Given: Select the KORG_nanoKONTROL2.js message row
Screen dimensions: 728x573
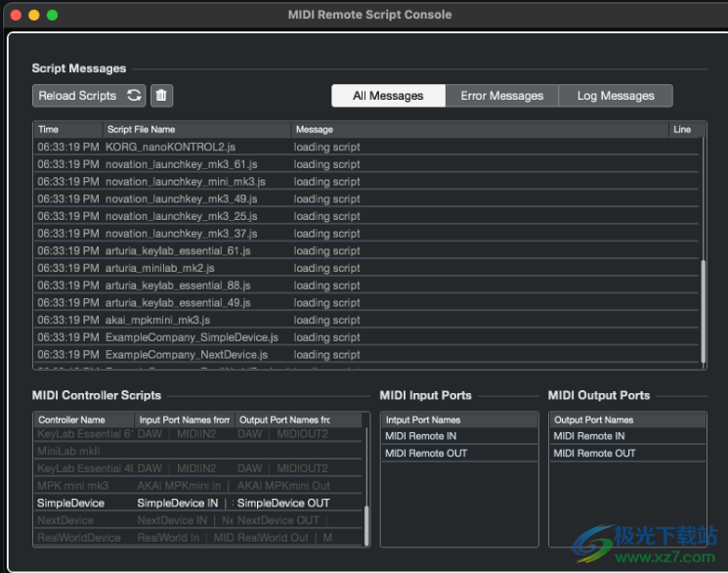Looking at the screenshot, I should 366,147.
